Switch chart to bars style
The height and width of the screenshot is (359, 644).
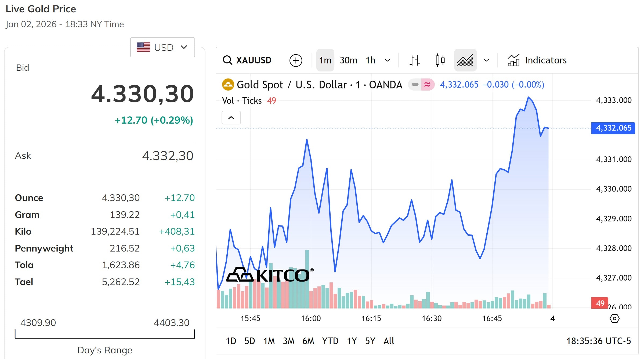414,60
